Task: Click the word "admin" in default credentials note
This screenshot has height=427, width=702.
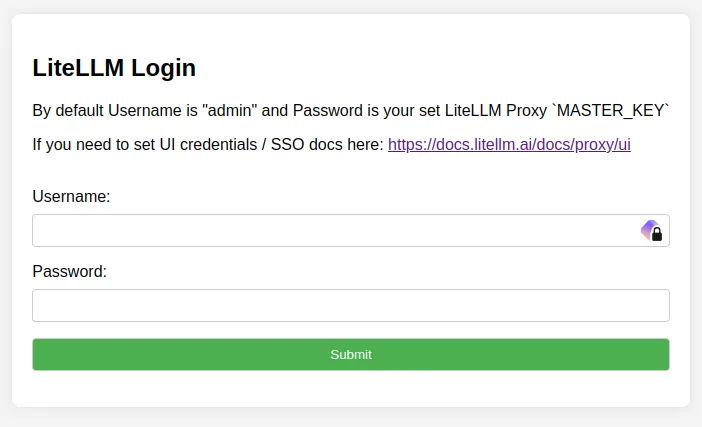Action: (230, 110)
